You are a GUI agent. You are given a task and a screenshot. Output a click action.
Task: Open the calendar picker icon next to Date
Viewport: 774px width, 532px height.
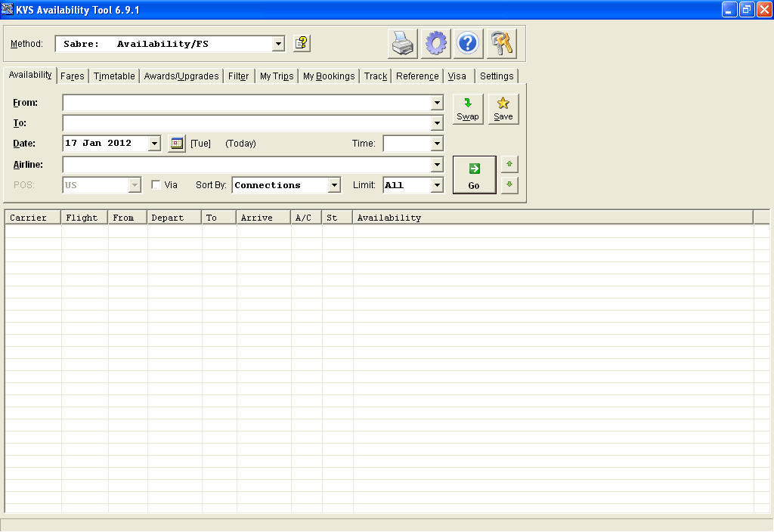[177, 144]
